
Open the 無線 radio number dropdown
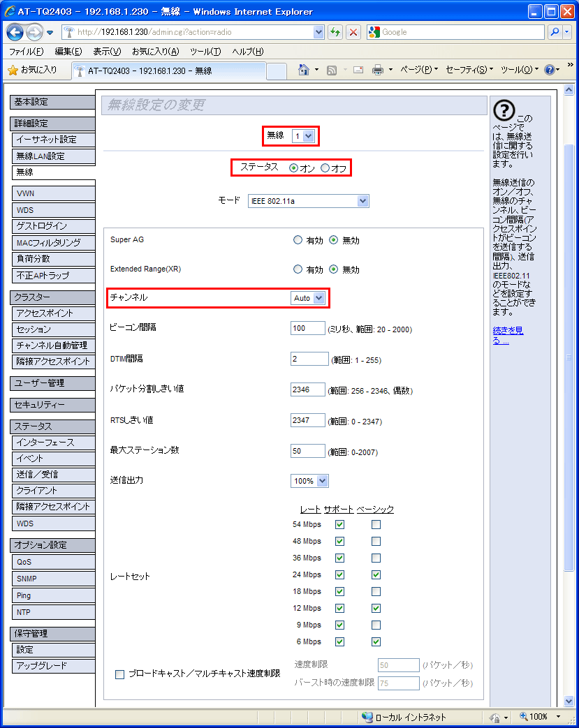pyautogui.click(x=303, y=136)
